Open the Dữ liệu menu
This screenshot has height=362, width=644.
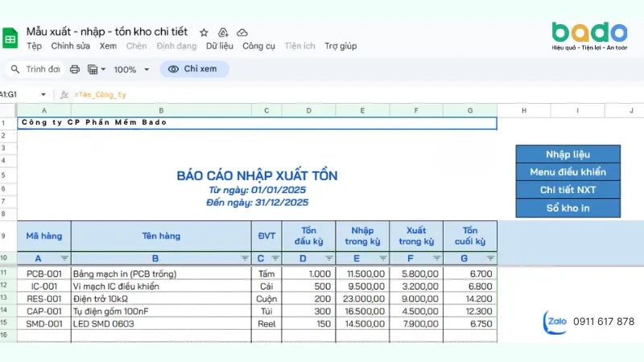tap(220, 46)
